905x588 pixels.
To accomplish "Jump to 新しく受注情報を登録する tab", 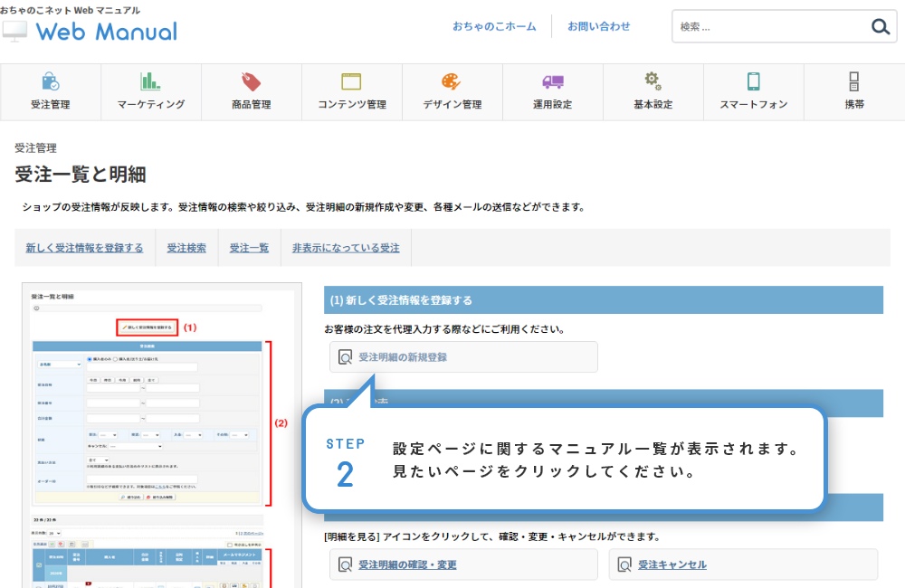I will click(x=84, y=248).
